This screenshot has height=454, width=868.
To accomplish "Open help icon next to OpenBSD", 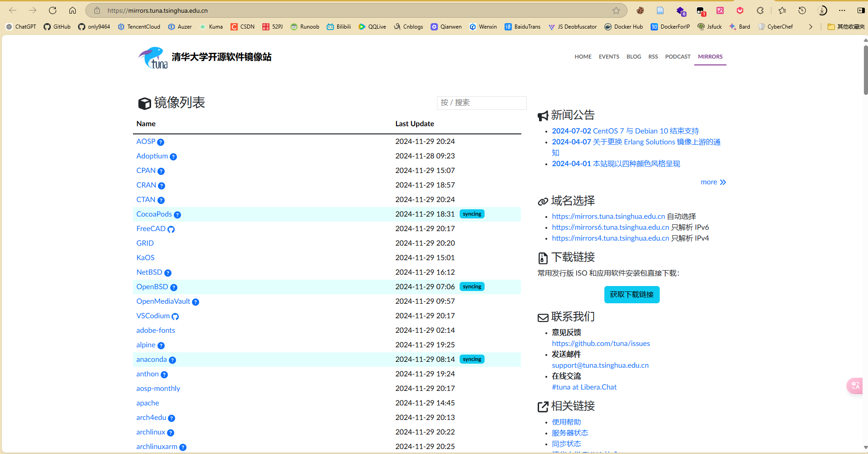I will tap(174, 287).
